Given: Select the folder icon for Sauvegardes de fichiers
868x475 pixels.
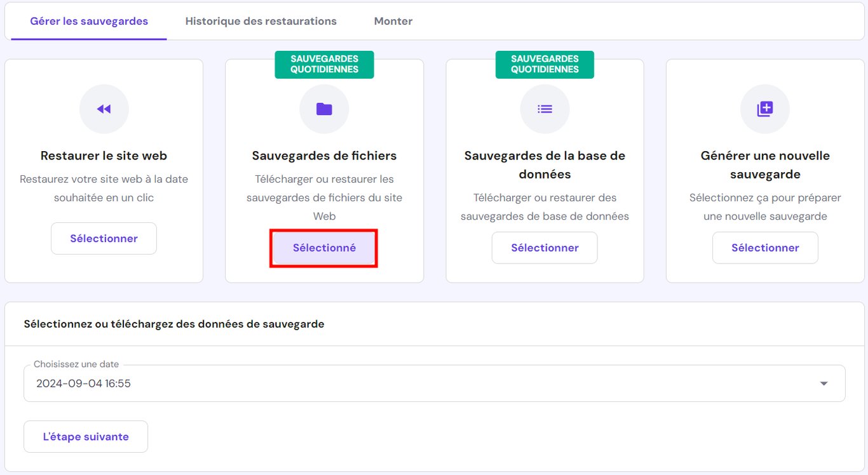Looking at the screenshot, I should coord(324,109).
